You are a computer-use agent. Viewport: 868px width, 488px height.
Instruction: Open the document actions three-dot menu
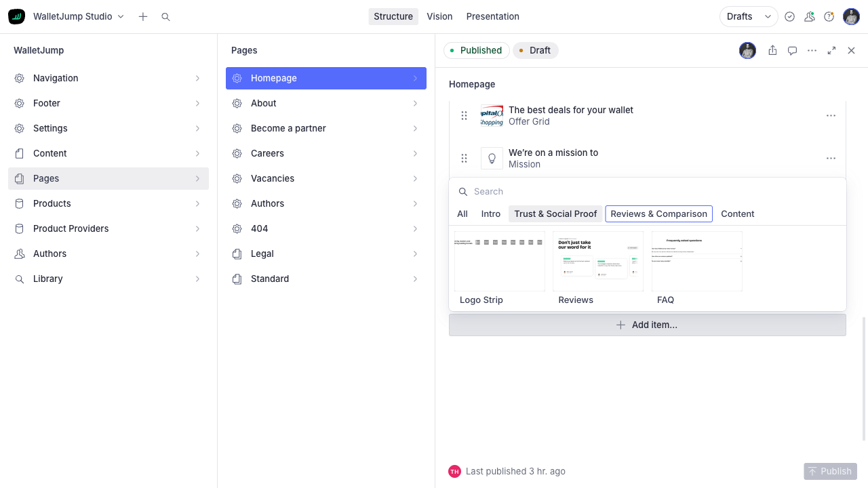[x=812, y=50]
